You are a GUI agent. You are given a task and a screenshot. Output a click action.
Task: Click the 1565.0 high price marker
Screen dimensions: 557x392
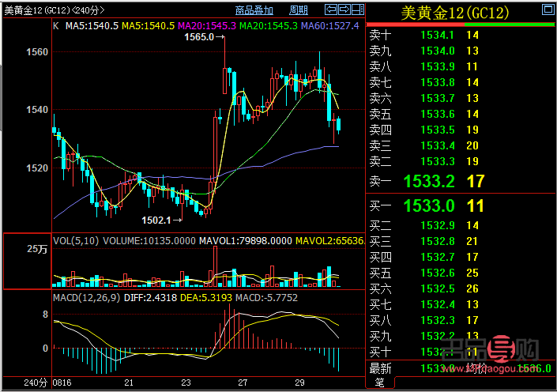click(198, 37)
